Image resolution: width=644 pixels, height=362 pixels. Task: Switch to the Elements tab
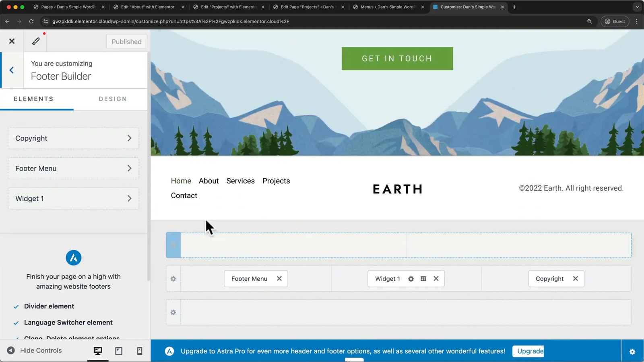(x=34, y=99)
